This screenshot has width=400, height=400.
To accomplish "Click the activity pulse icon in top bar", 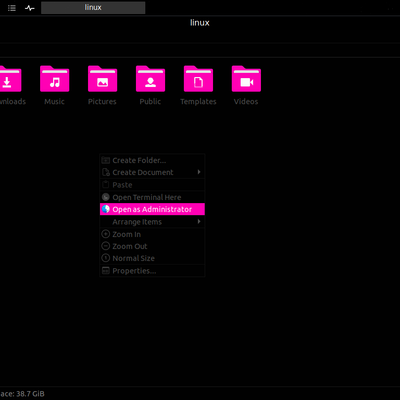I will (x=30, y=8).
